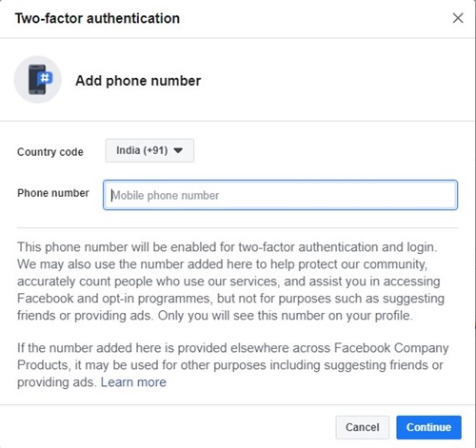Click the blue Continue button
This screenshot has height=448, width=476.
pos(428,427)
